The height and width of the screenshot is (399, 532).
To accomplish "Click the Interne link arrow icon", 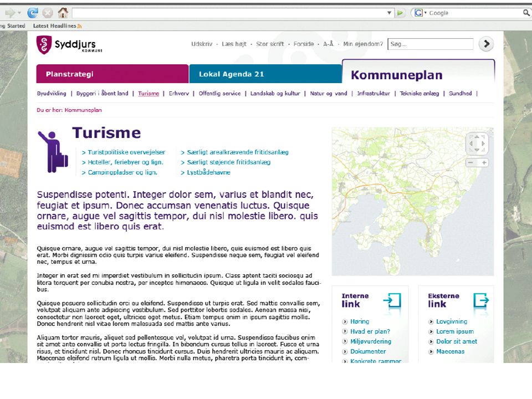I will (x=392, y=300).
